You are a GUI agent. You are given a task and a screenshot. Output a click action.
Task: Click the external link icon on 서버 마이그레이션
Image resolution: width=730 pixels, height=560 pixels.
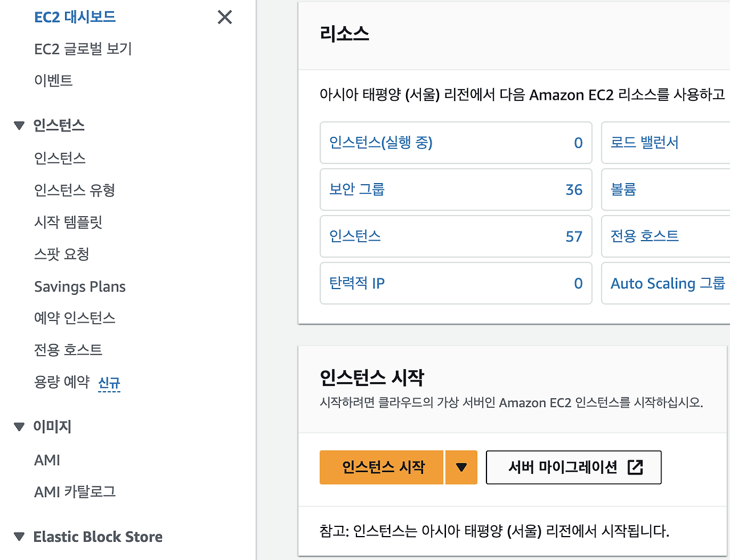click(635, 468)
